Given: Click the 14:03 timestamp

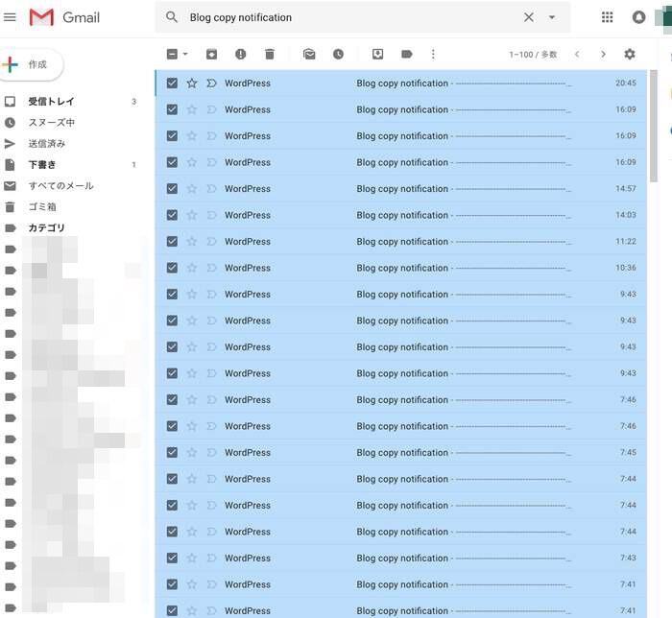Looking at the screenshot, I should point(626,215).
